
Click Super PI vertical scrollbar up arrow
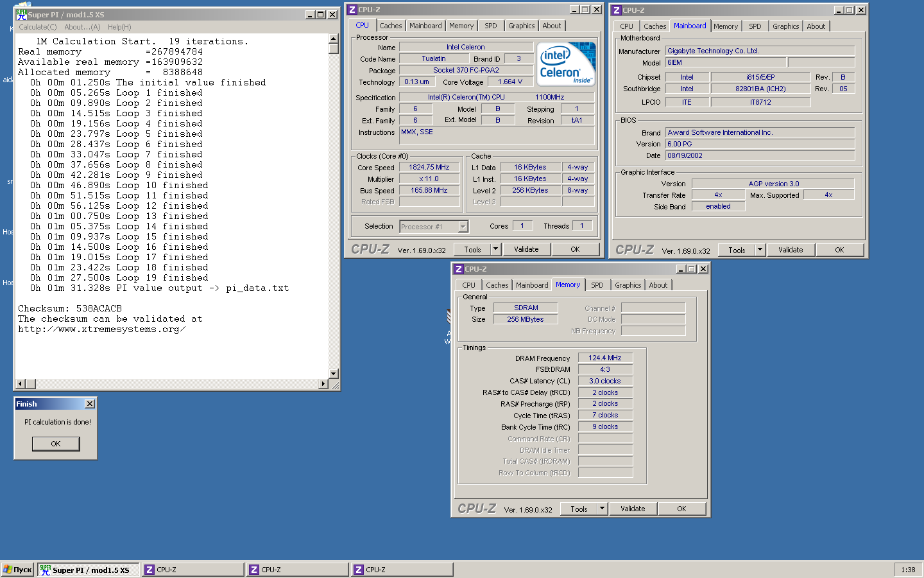click(x=334, y=39)
